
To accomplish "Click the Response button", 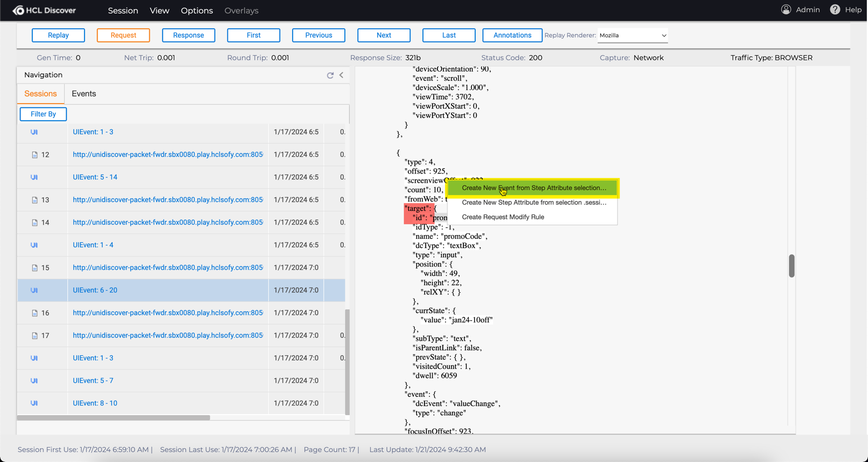I will pyautogui.click(x=189, y=36).
